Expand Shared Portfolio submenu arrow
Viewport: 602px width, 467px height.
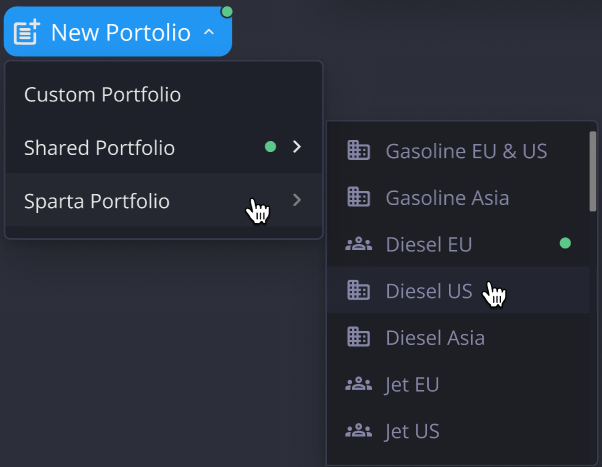(x=296, y=148)
